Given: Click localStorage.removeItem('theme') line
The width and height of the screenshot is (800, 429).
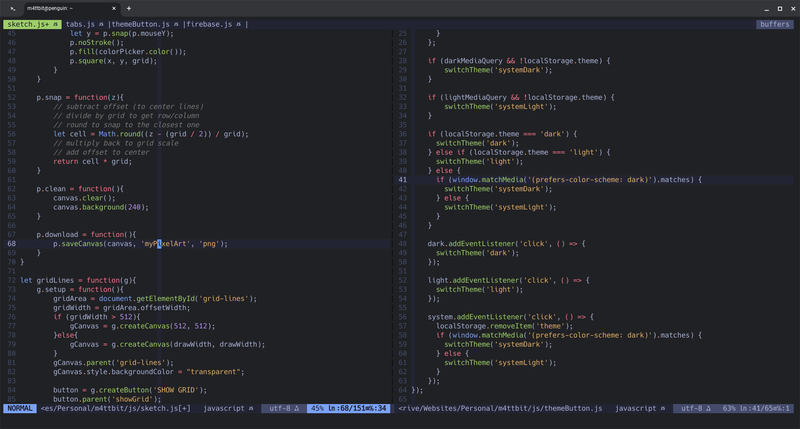Looking at the screenshot, I should pos(505,326).
